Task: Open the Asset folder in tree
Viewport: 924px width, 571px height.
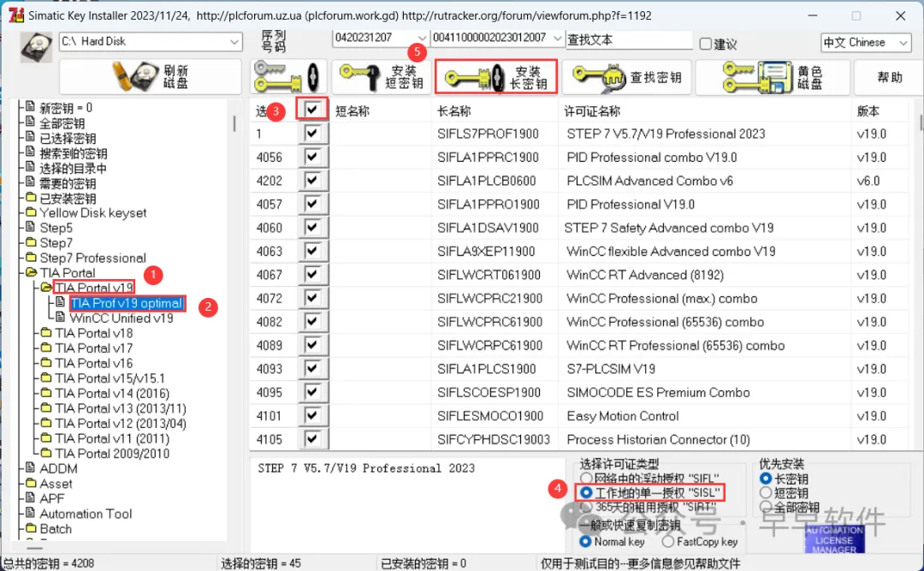Action: click(56, 484)
